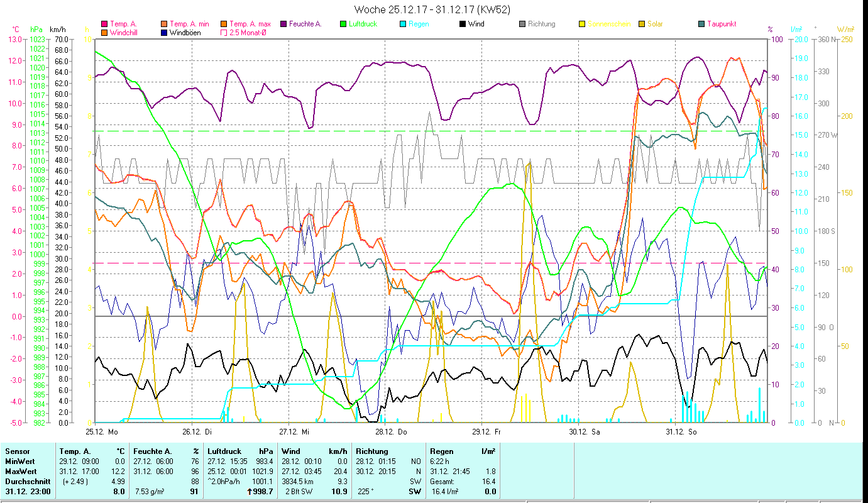Image resolution: width=868 pixels, height=503 pixels.
Task: Select the 'Sonnenschein' legend label
Action: [x=608, y=24]
